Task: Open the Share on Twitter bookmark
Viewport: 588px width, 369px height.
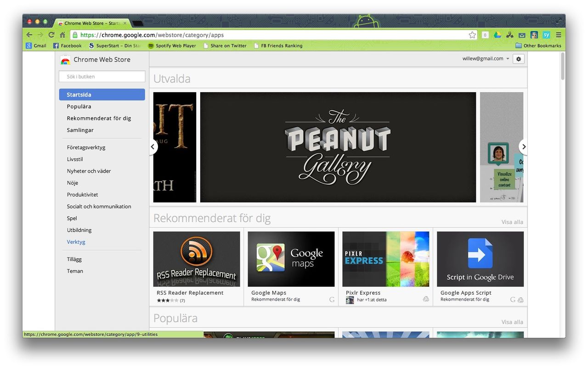Action: [x=225, y=45]
